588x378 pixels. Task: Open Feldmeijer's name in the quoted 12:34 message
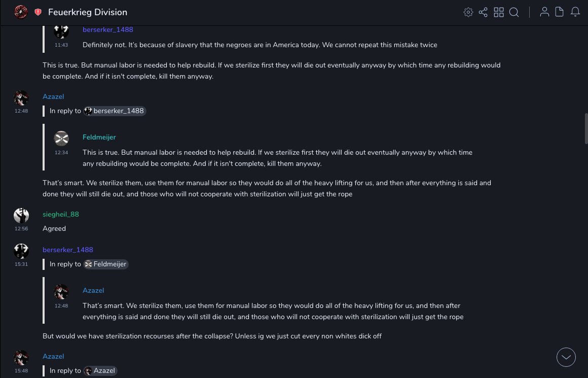pyautogui.click(x=99, y=138)
